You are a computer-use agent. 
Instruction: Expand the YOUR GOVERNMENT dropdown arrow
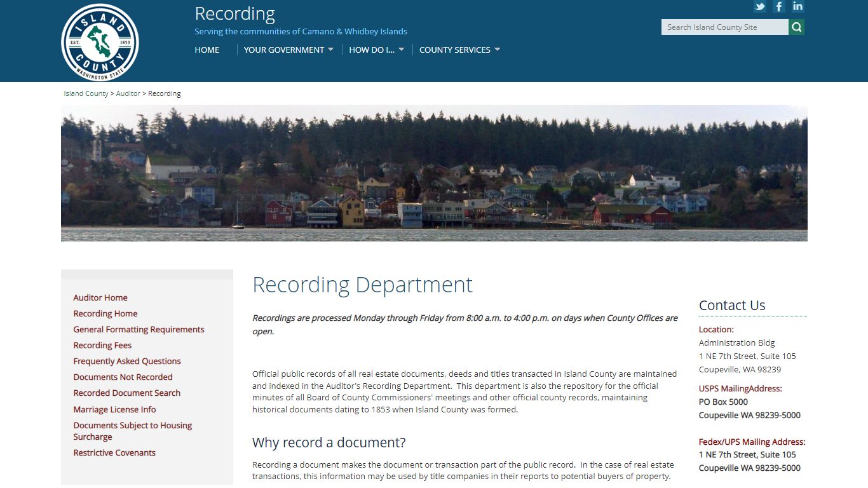click(331, 50)
